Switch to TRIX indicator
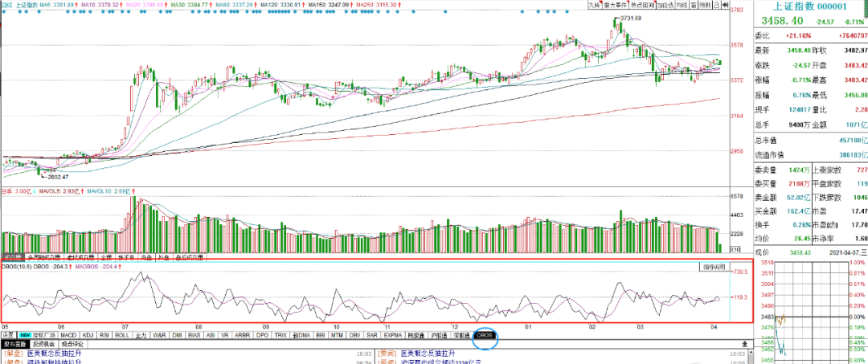Image resolution: width=868 pixels, height=364 pixels. pos(280,335)
